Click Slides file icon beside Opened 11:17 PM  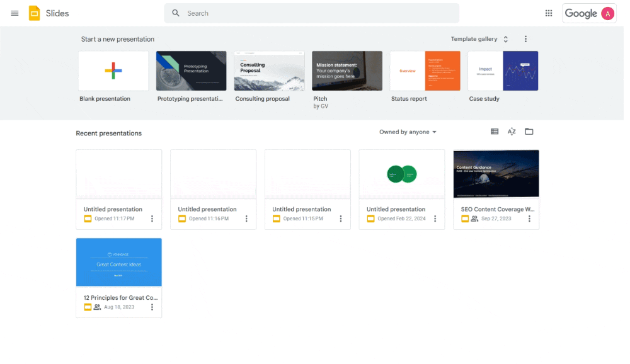pos(88,219)
